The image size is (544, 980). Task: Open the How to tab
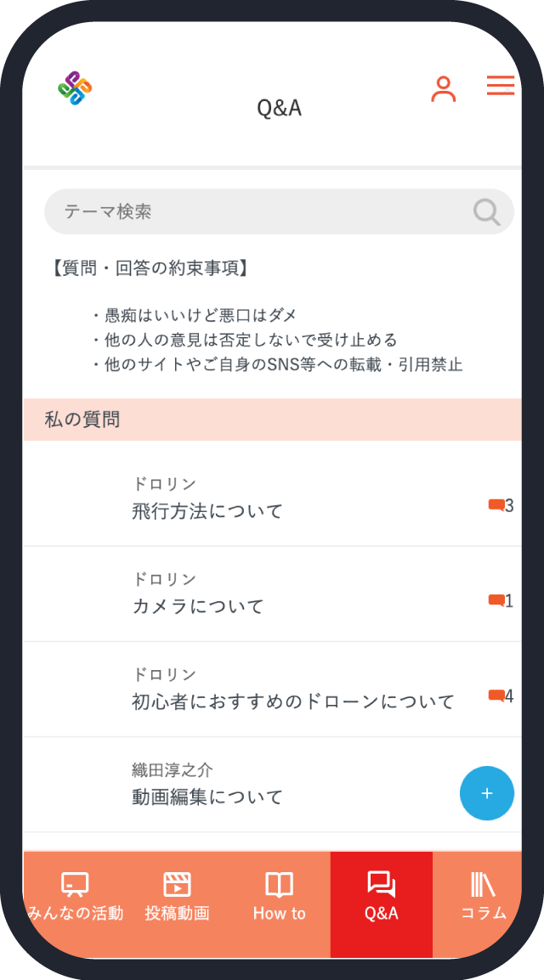279,897
